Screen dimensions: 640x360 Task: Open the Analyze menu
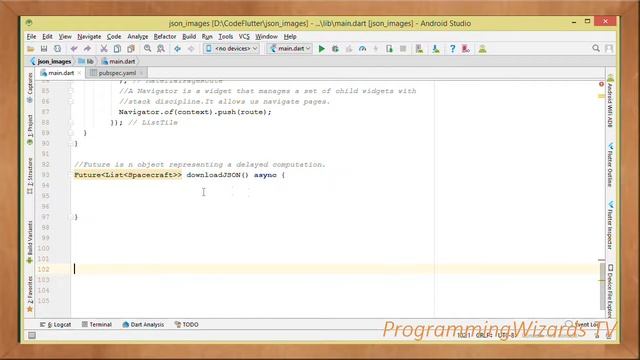(x=138, y=36)
